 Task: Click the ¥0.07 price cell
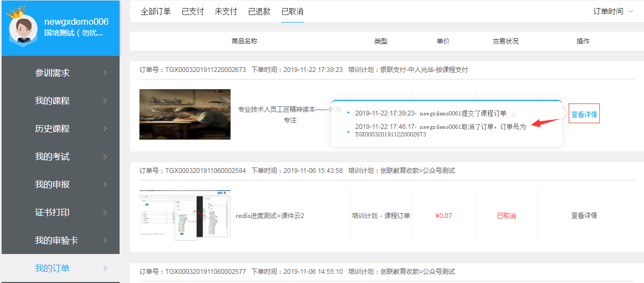[x=443, y=216]
